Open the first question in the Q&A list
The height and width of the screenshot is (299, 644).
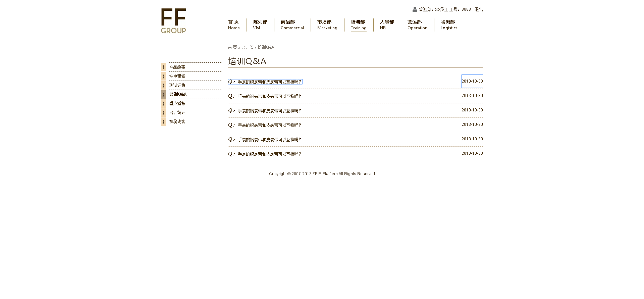coord(269,82)
